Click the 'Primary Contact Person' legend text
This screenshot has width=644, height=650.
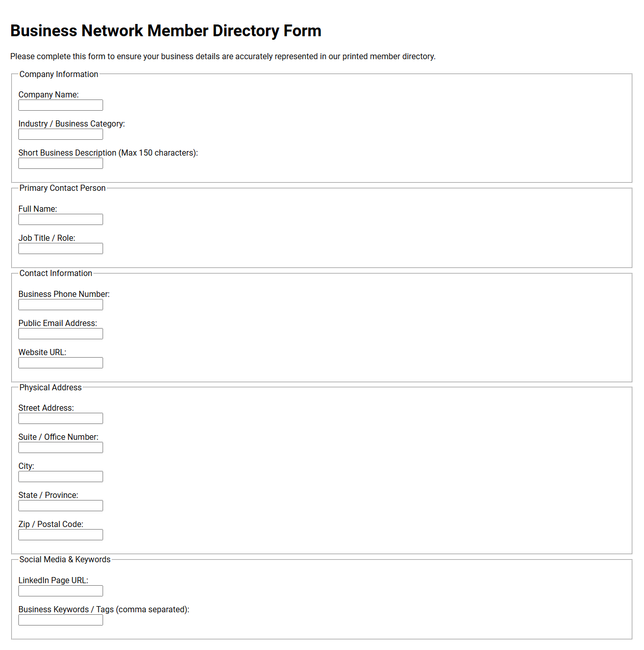pos(62,188)
